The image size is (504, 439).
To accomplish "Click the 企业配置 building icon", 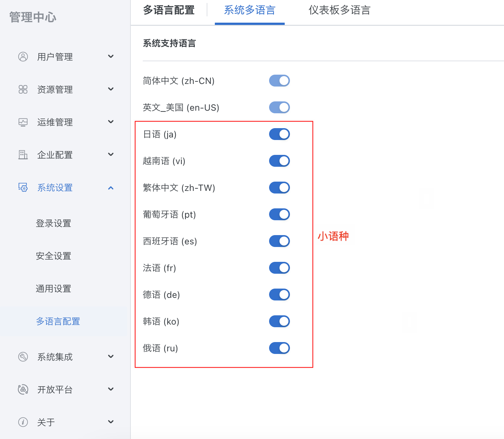I will pos(23,155).
